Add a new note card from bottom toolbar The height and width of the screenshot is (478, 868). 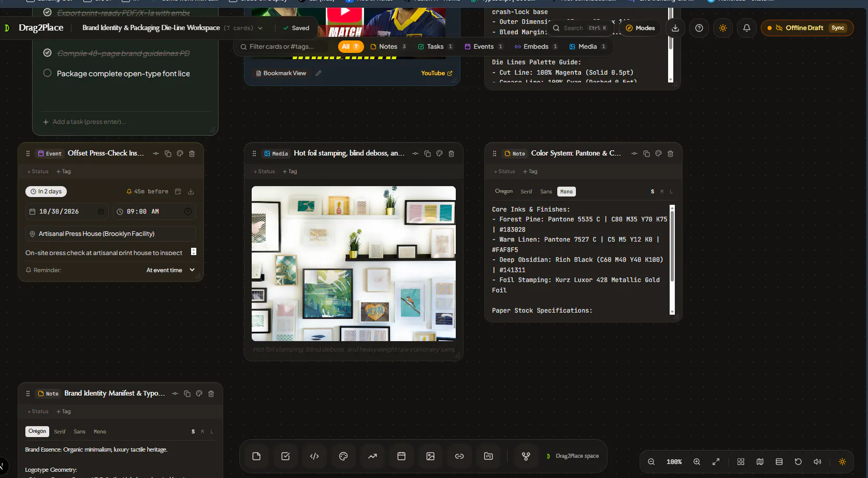coord(256,456)
